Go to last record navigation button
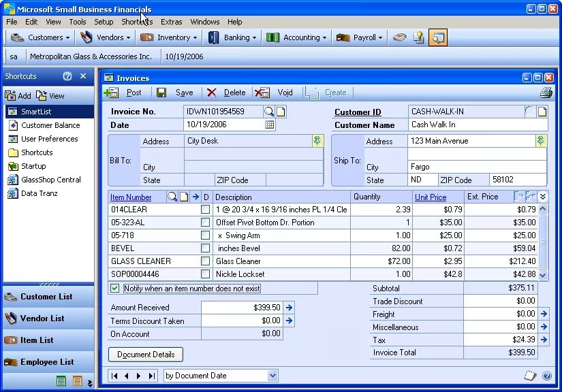Image resolution: width=562 pixels, height=392 pixels. (x=152, y=376)
